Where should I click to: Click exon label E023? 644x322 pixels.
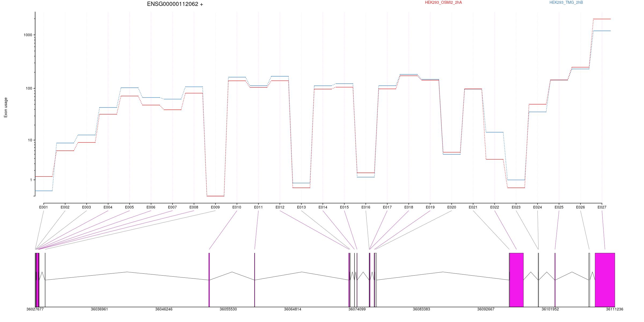point(516,207)
